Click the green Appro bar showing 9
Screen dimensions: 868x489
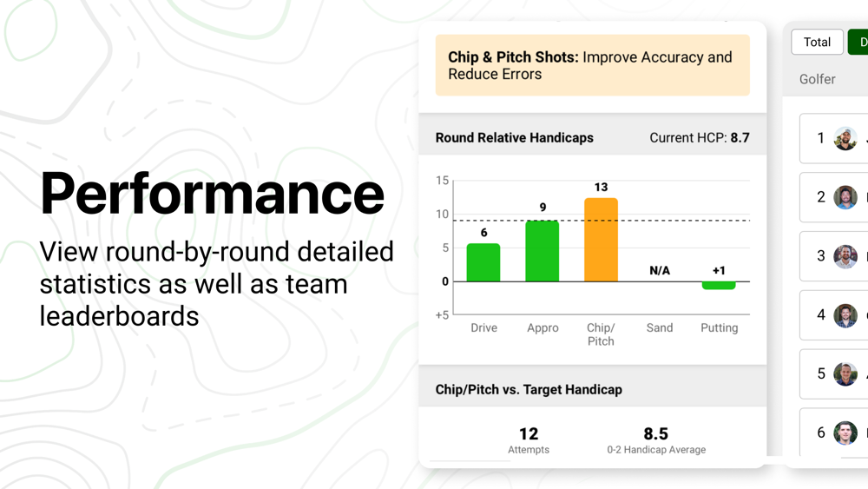542,251
